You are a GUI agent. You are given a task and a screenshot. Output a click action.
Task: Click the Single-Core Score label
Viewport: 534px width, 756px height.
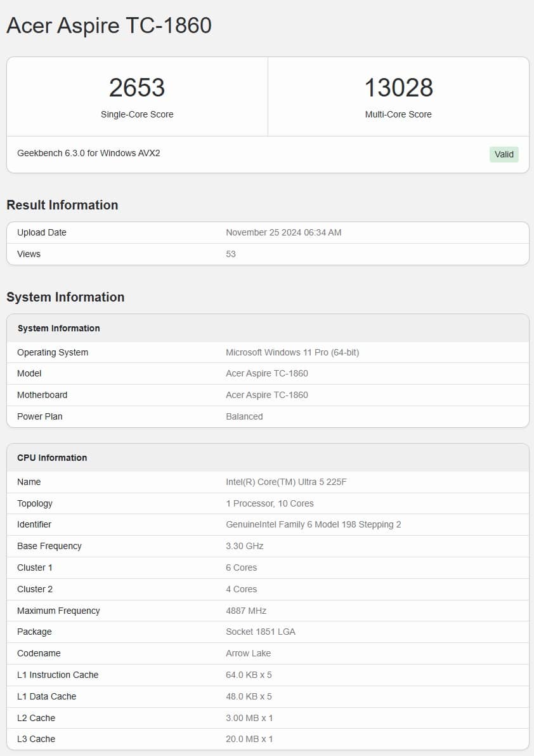[137, 114]
